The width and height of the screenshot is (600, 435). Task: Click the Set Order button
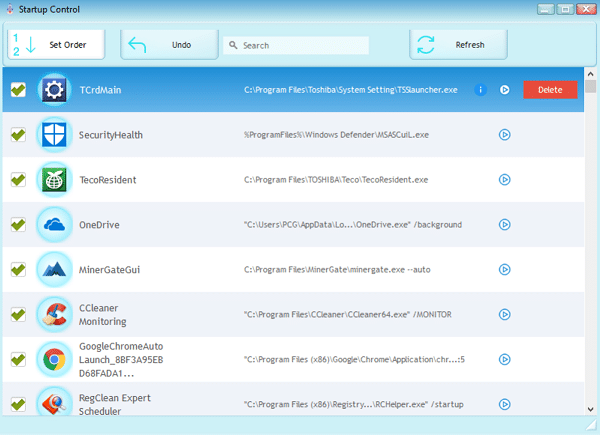[56, 45]
